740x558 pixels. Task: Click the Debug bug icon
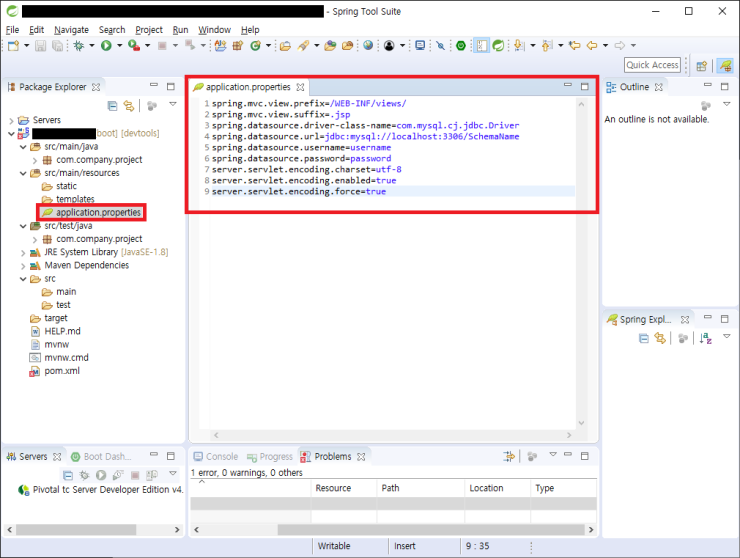click(x=79, y=46)
